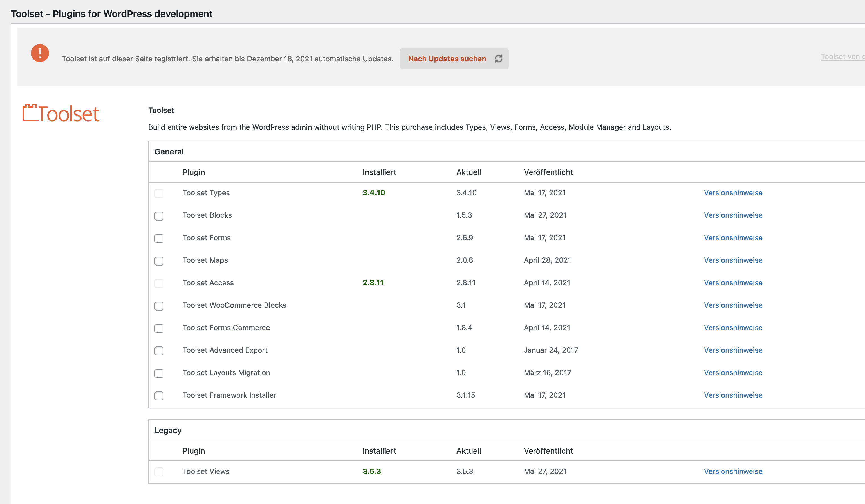Click the 'Toolset Forms' plugin name

pos(207,237)
